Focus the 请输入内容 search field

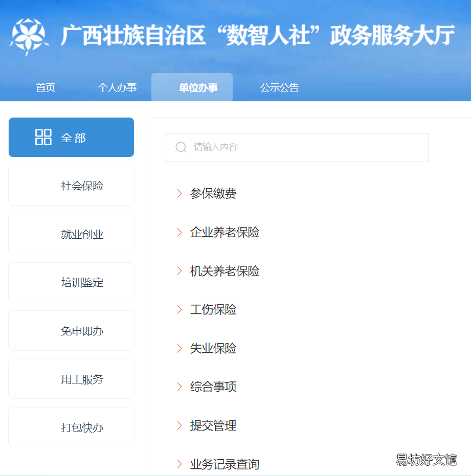coord(297,148)
